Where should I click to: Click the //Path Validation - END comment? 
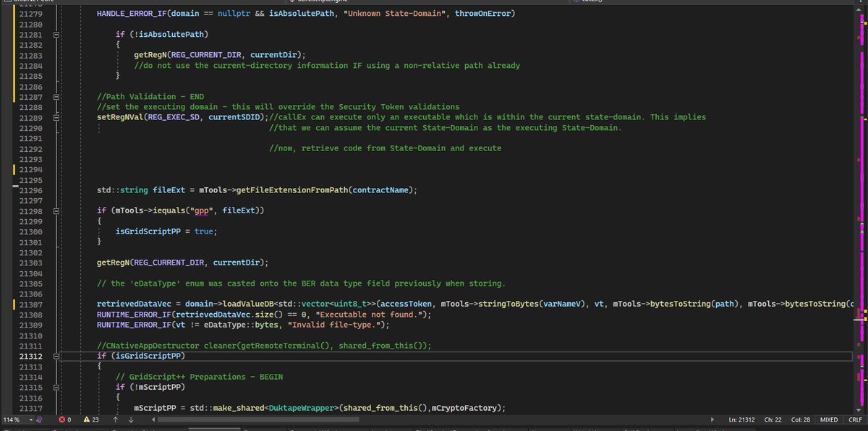pyautogui.click(x=150, y=97)
